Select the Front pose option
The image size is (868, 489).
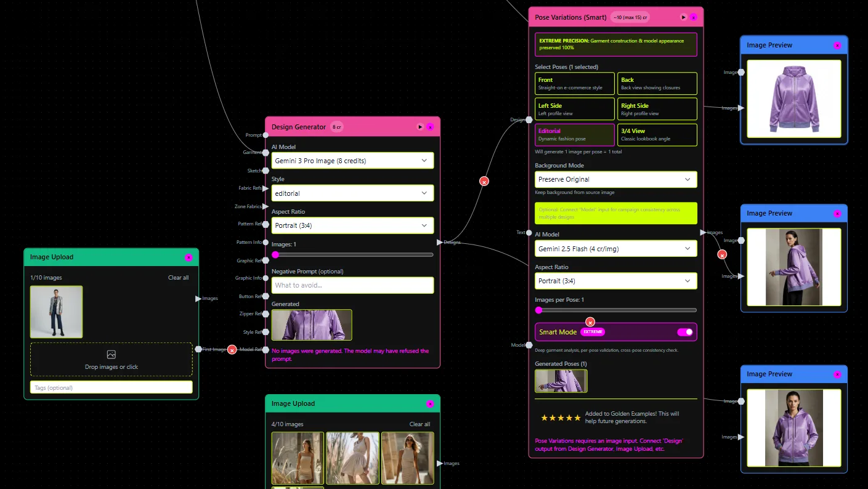click(x=575, y=83)
